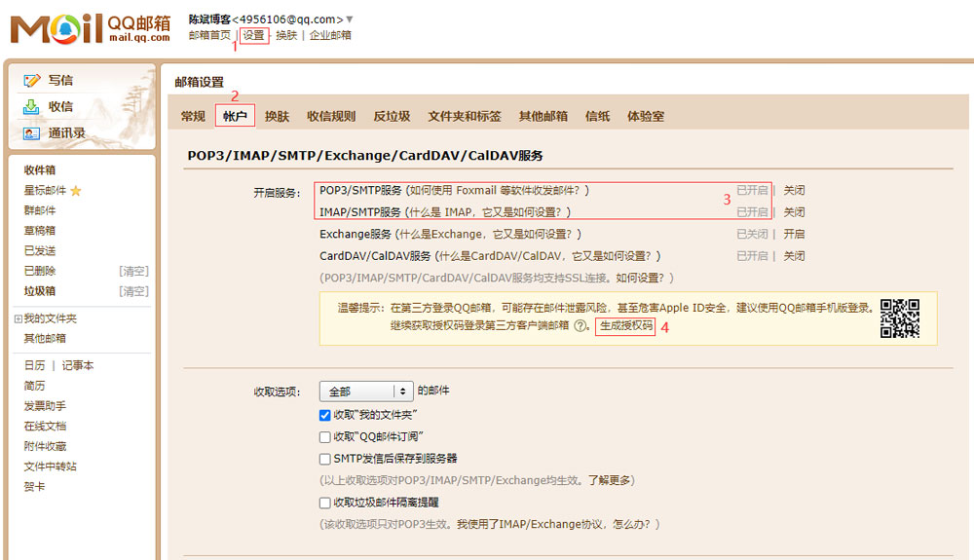Select the 文件夹和标签 tab
This screenshot has height=560, width=974.
(464, 116)
